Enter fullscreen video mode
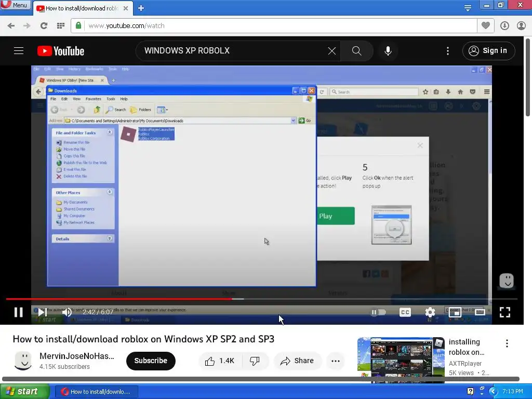The width and height of the screenshot is (532, 399). click(x=505, y=312)
